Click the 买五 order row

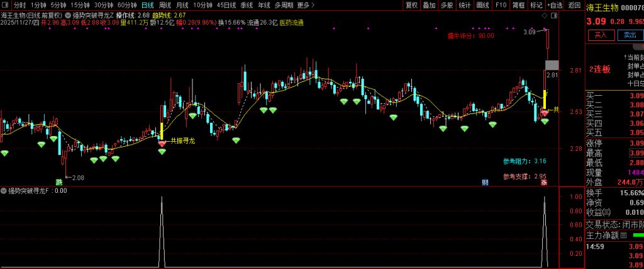tap(614, 132)
